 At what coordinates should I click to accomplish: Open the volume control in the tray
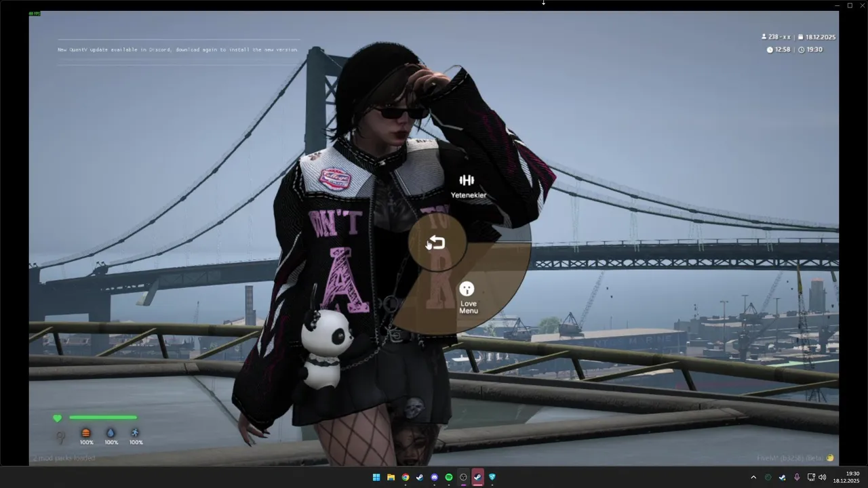[x=822, y=477]
